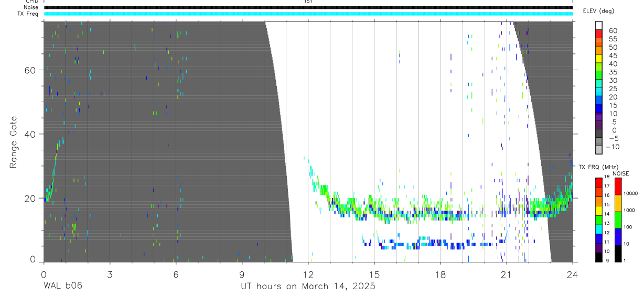Click the '1' tick at NOISE colorbar bottom
This screenshot has height=297, width=644.
[626, 260]
